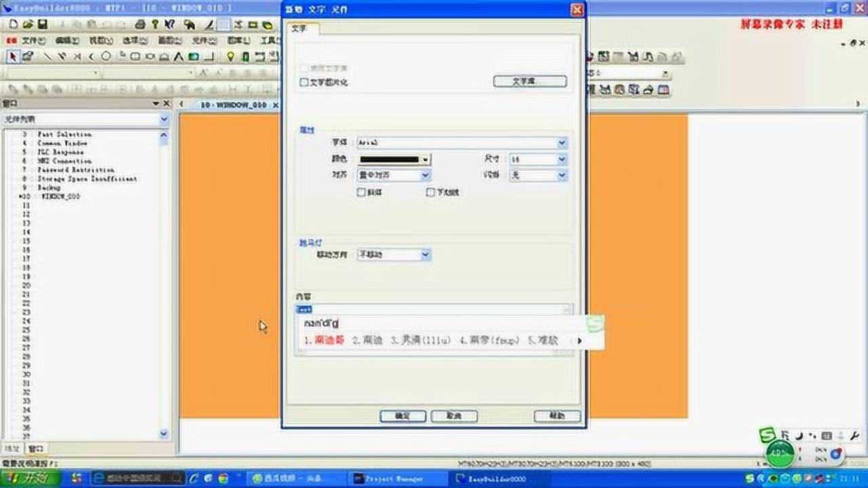Select the line drawing tool
The height and width of the screenshot is (488, 868).
click(x=47, y=58)
